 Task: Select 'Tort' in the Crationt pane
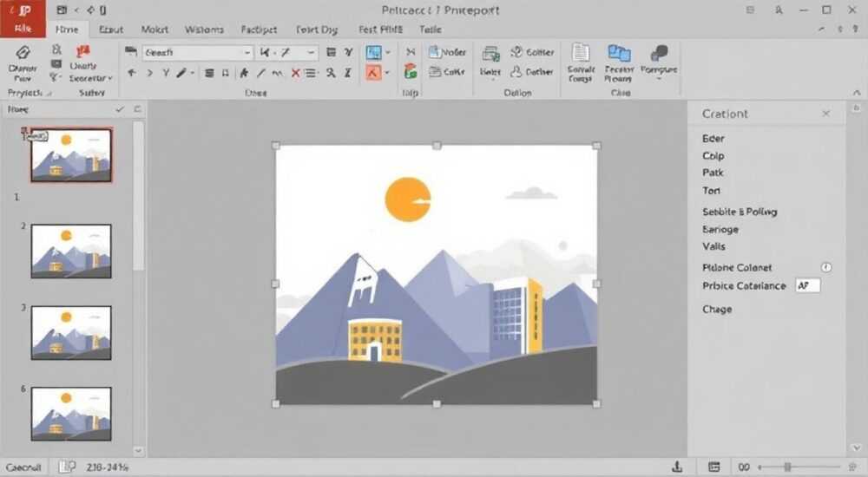tap(712, 191)
